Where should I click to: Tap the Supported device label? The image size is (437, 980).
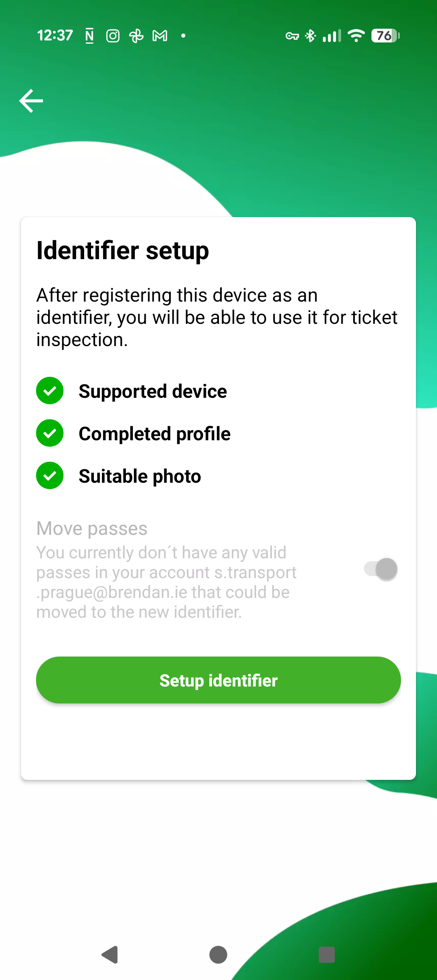point(153,391)
